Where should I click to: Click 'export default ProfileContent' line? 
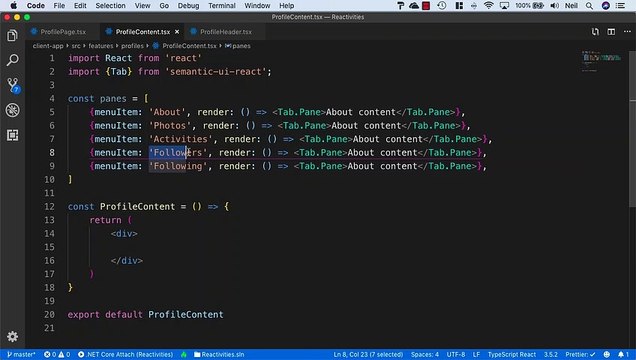point(145,314)
